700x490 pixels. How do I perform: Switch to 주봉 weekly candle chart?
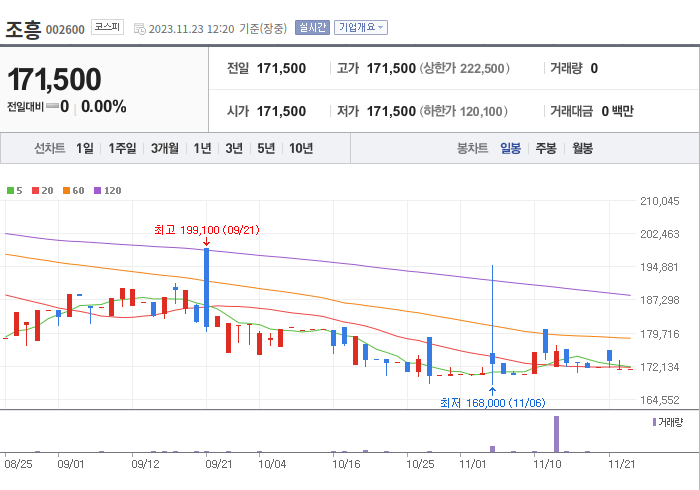(x=546, y=148)
